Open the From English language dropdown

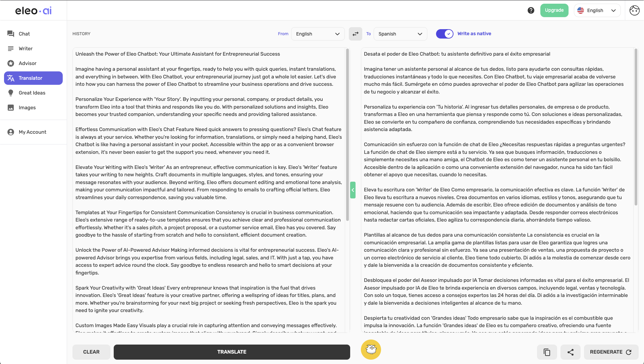click(317, 34)
